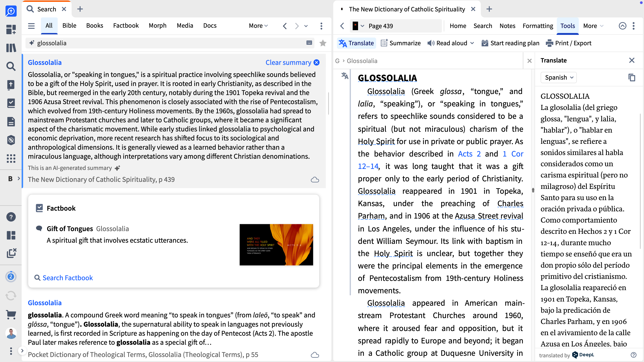
Task: Open the shield Guides icon in sidebar
Action: 11,140
